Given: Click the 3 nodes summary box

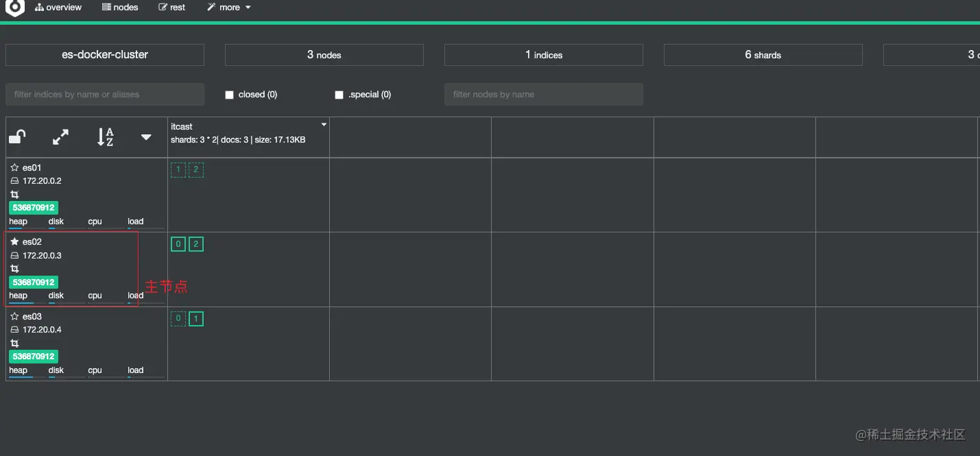Looking at the screenshot, I should point(324,55).
